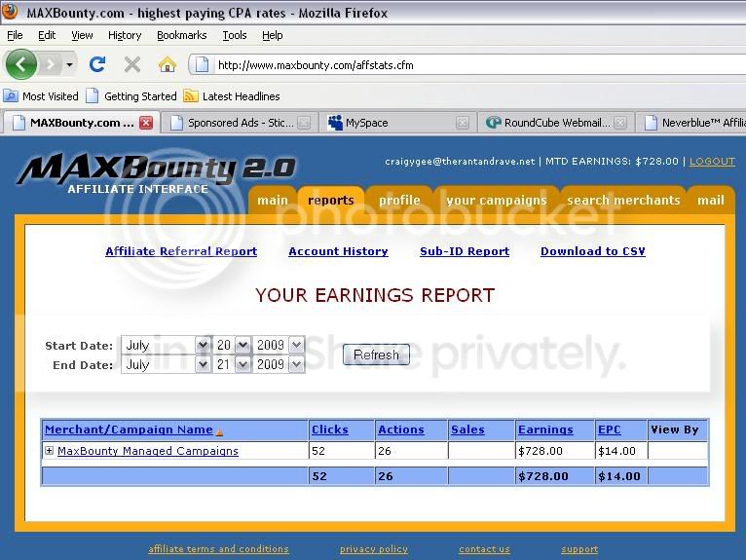Open the Account History link
This screenshot has width=746, height=560.
(x=338, y=251)
